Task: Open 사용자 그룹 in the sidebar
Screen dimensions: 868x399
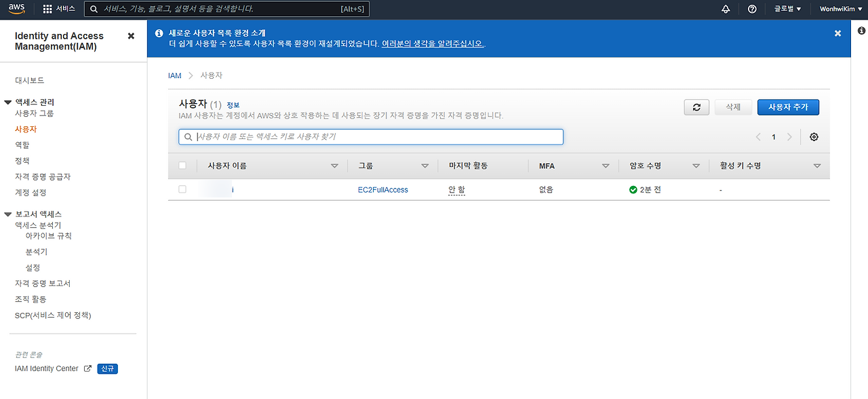Action: (x=35, y=113)
